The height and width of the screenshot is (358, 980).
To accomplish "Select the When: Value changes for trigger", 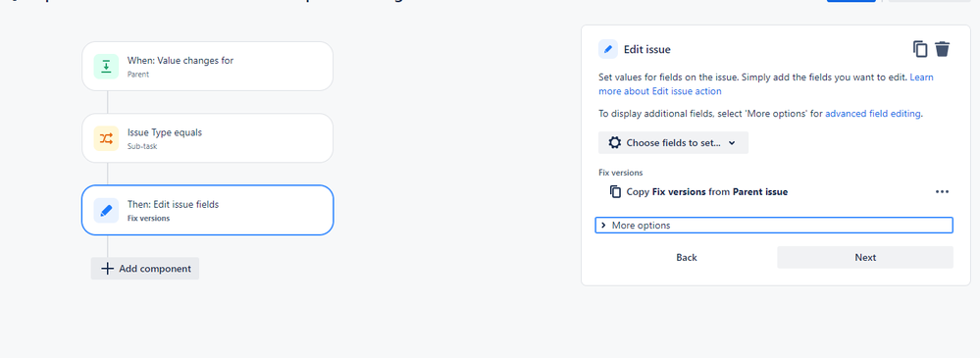I will 208,67.
